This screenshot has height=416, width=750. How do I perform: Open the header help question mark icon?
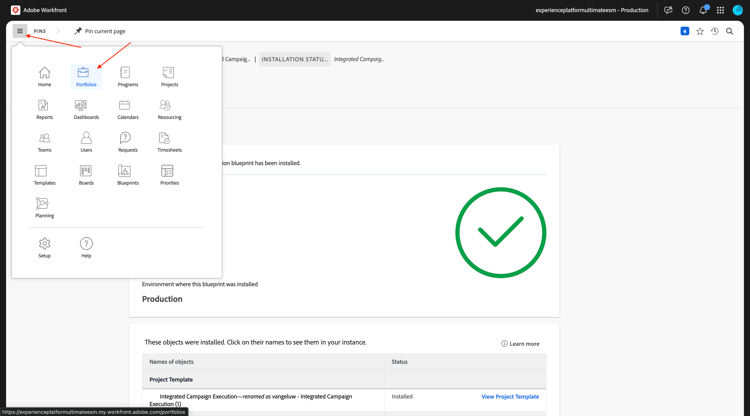[x=685, y=10]
